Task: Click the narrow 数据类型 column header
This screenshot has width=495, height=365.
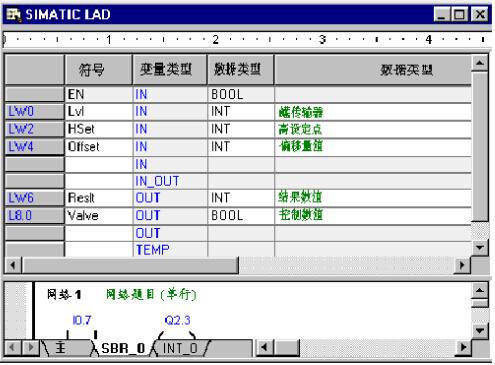Action: point(240,70)
